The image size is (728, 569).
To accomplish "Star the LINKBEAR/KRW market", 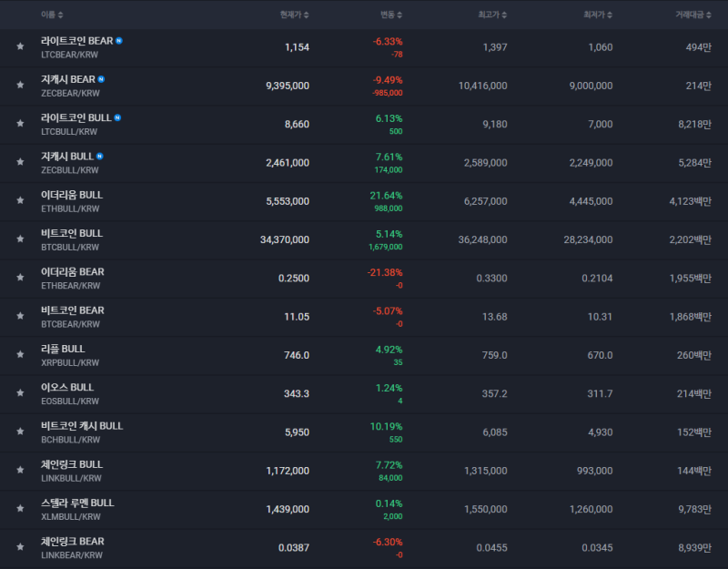I will click(x=20, y=548).
